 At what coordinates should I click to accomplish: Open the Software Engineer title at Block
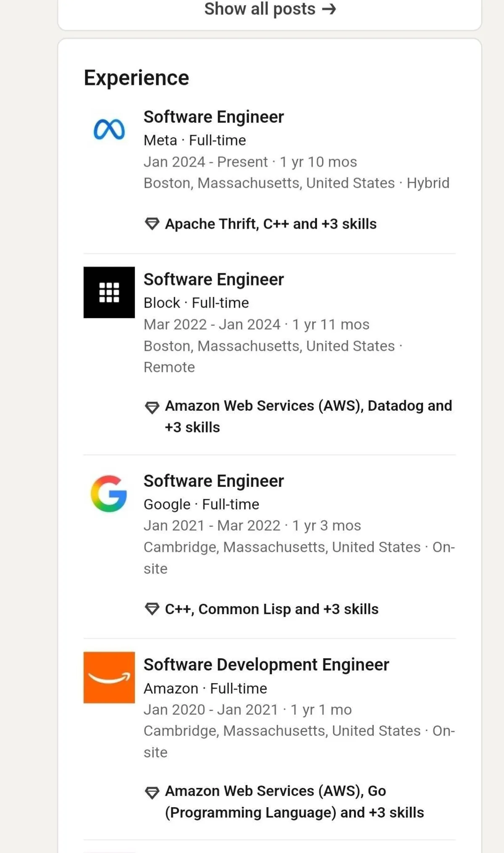[213, 280]
